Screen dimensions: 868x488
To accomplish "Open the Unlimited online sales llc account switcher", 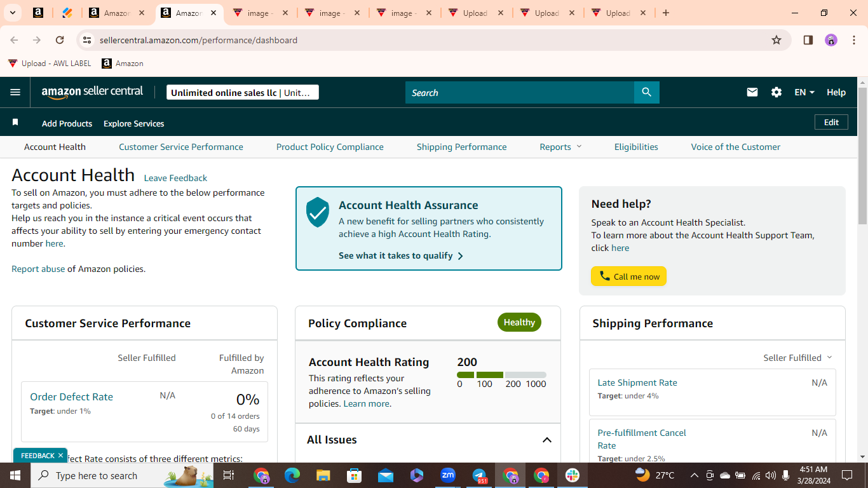I will point(243,92).
